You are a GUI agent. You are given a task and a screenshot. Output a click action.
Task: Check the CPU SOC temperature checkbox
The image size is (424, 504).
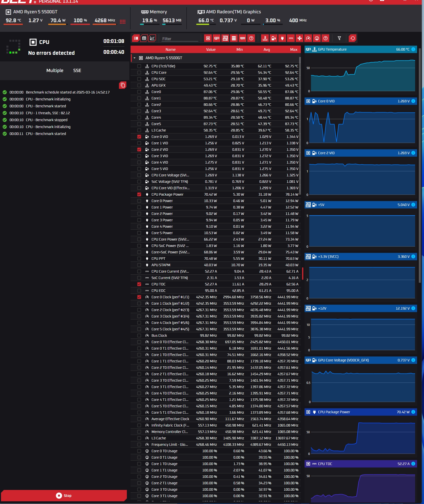coord(139,79)
